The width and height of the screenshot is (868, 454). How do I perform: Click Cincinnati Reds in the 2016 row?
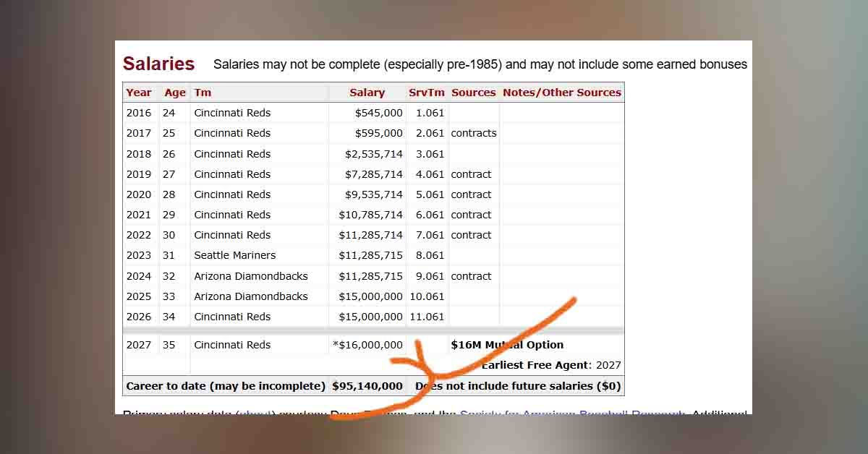231,113
